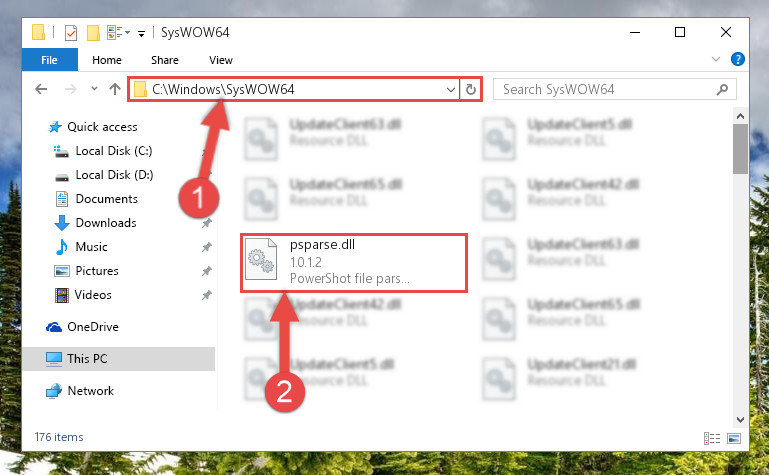Go up one folder level
Viewport: 769px width, 475px height.
coord(115,89)
